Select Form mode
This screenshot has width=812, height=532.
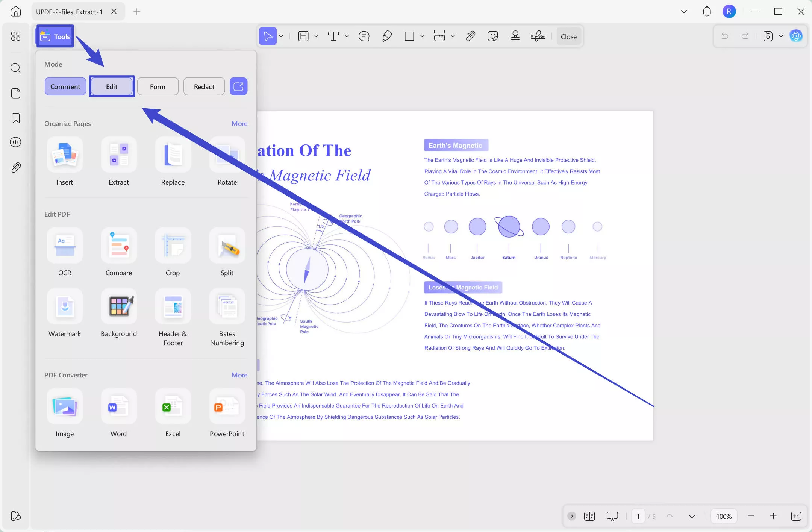pyautogui.click(x=158, y=86)
